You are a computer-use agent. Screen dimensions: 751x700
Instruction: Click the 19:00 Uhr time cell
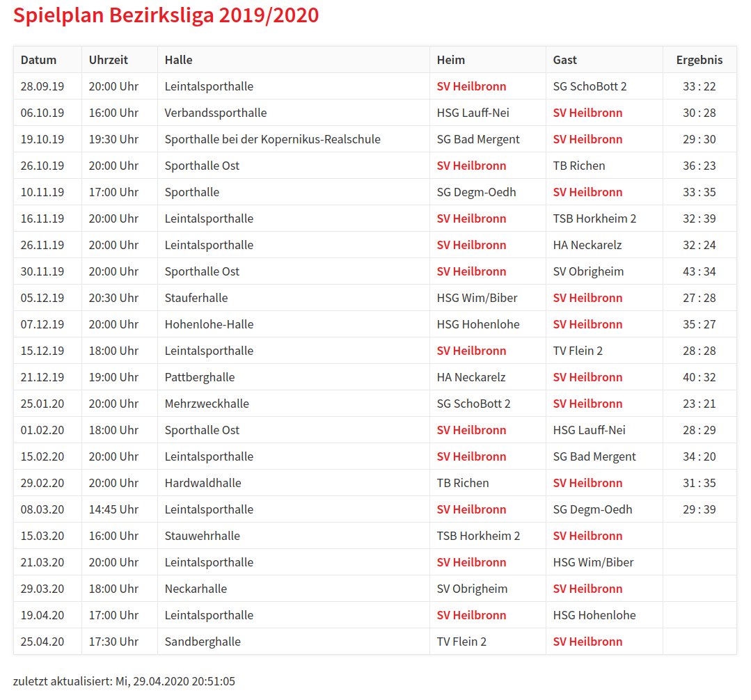tap(113, 377)
